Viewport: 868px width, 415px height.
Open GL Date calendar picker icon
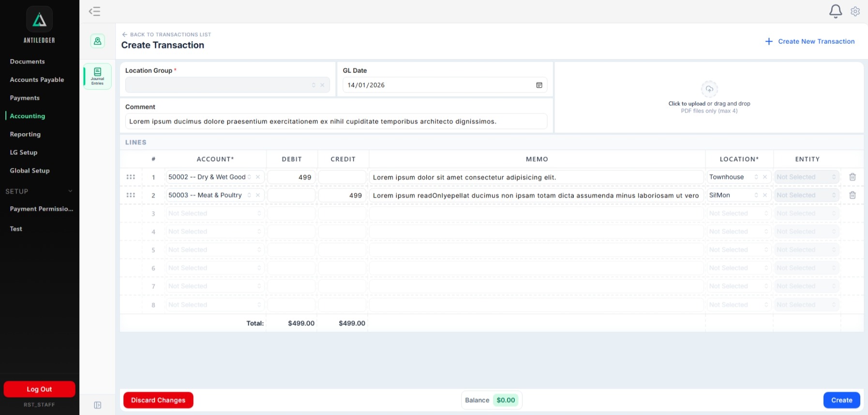point(539,85)
